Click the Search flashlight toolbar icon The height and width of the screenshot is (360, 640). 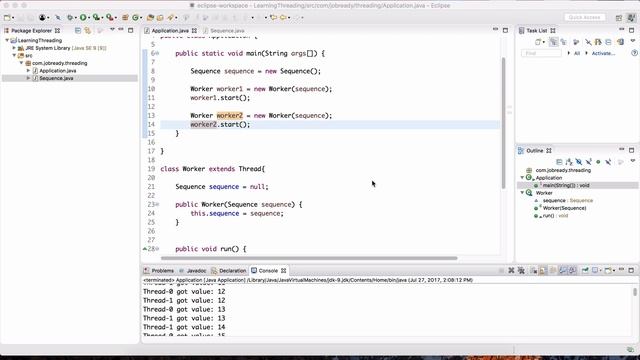tap(171, 18)
